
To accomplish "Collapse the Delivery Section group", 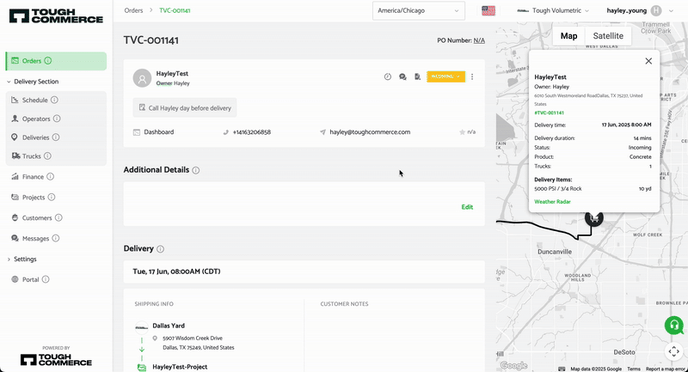I will pyautogui.click(x=32, y=82).
